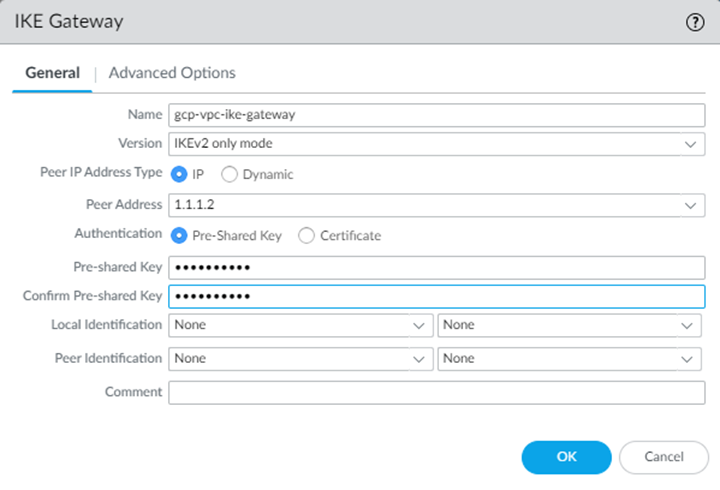Switch to the Advanced Options tab
The image size is (720, 490).
tap(172, 73)
